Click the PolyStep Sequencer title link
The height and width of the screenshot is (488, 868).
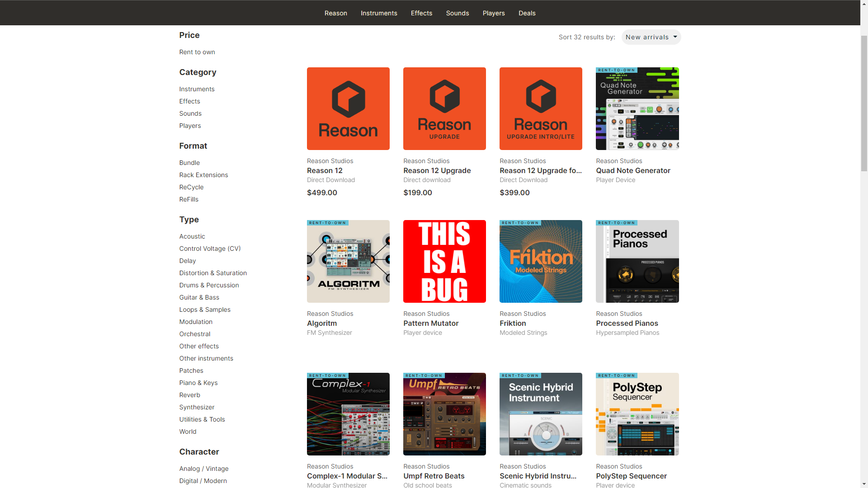click(631, 476)
